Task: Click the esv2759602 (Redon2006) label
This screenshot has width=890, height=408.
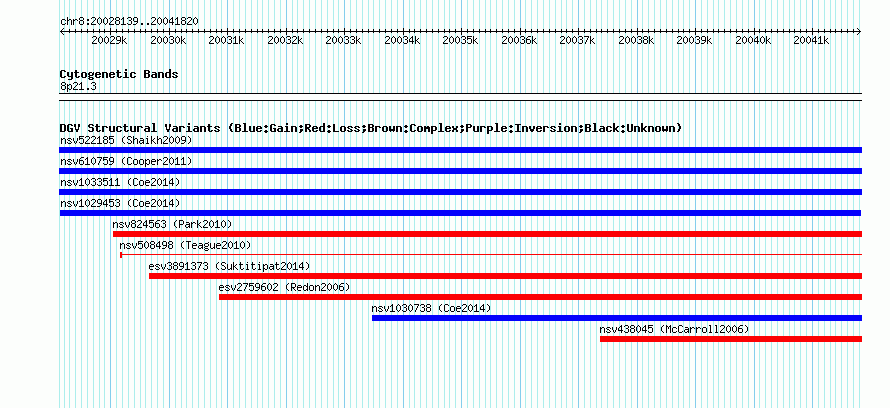Action: (x=284, y=287)
